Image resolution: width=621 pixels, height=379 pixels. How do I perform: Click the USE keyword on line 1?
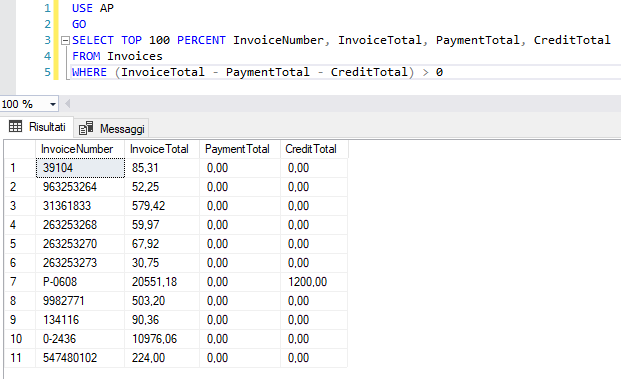coord(82,8)
